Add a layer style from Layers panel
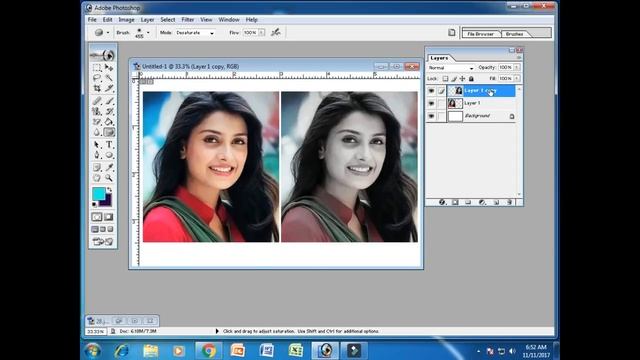 pyautogui.click(x=442, y=202)
